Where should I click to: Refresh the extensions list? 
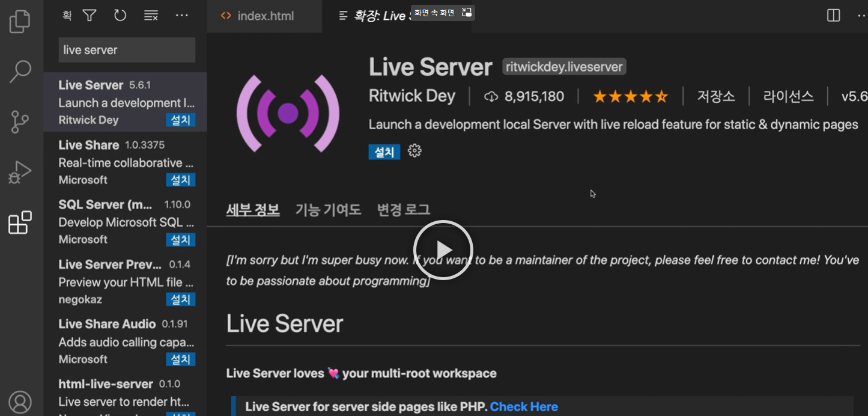click(120, 16)
